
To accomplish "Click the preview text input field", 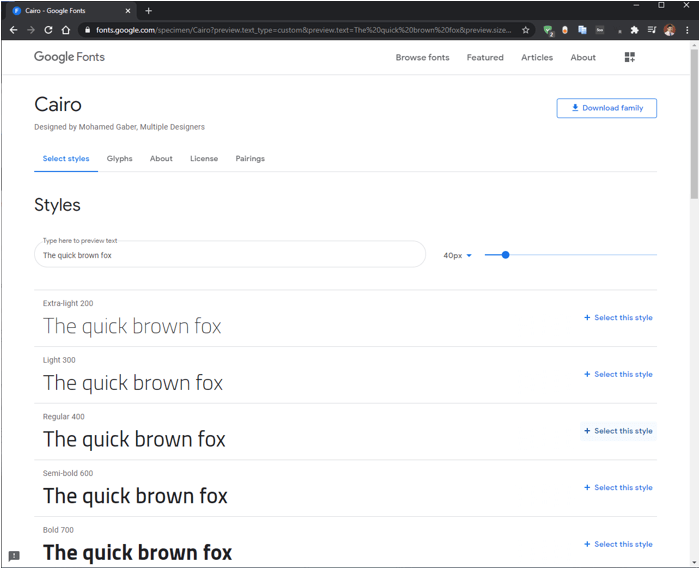I will tap(230, 255).
